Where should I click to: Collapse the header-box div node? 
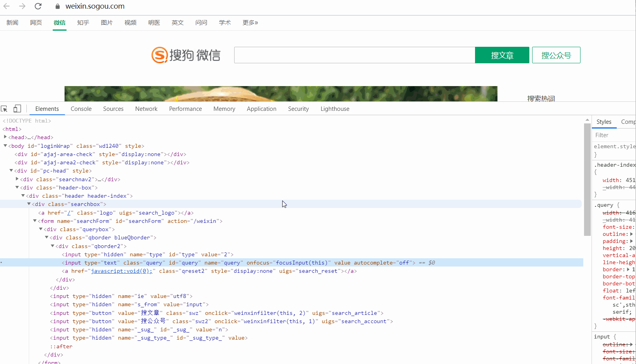tap(17, 187)
